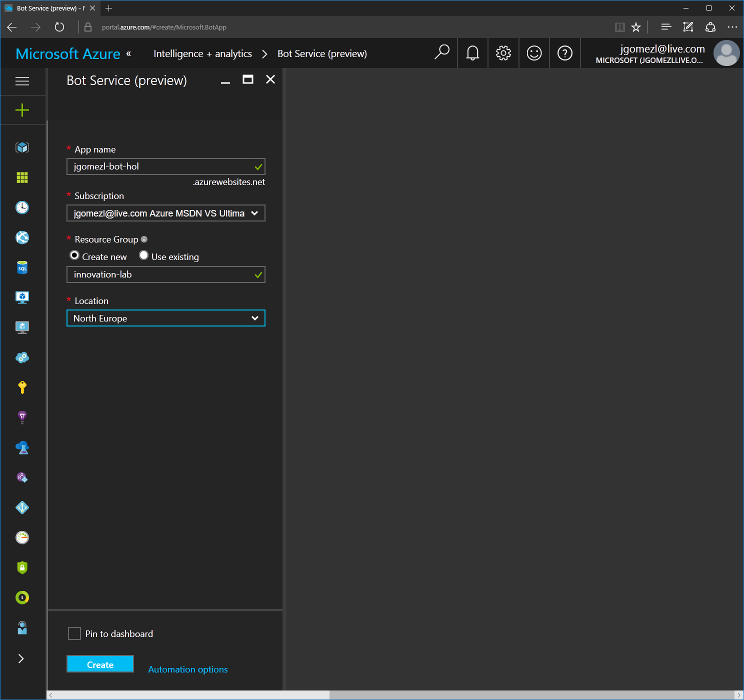Open notifications bell icon
Viewport: 744px width, 700px height.
472,52
